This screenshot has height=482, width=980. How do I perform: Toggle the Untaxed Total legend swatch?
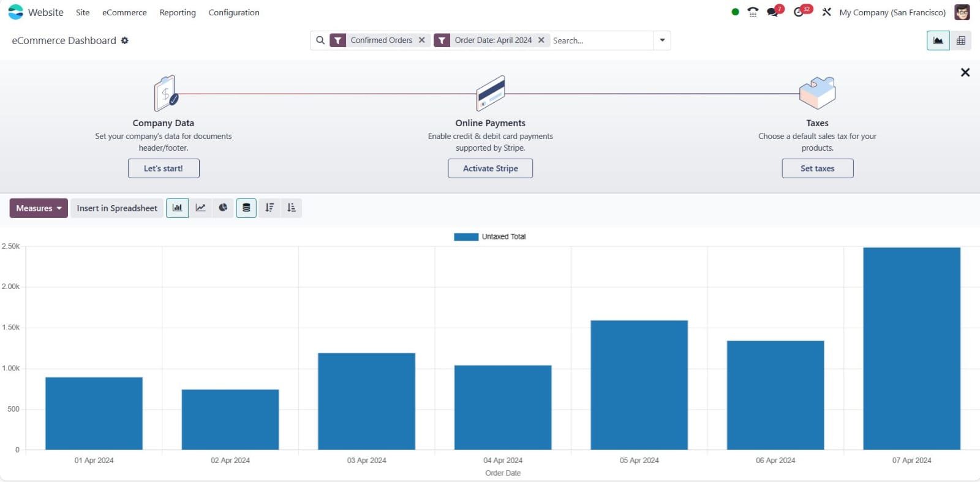tap(466, 237)
